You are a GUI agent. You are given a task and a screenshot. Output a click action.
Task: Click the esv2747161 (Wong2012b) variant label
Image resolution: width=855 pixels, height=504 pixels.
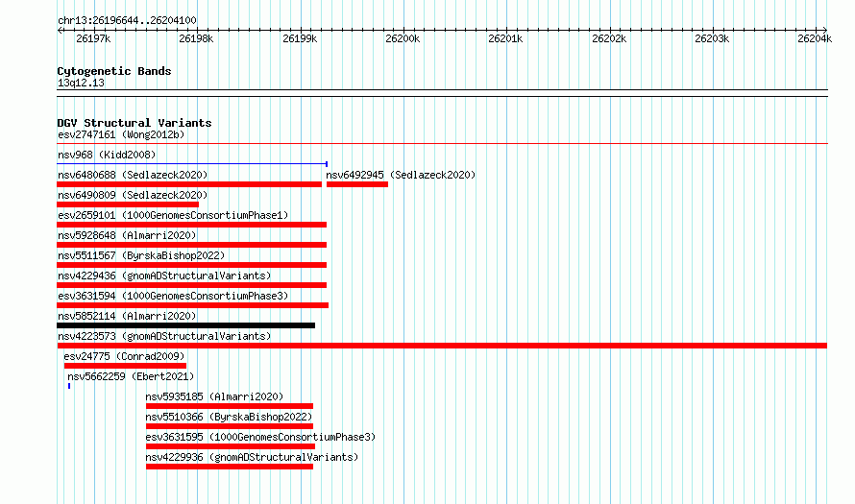[x=121, y=134]
